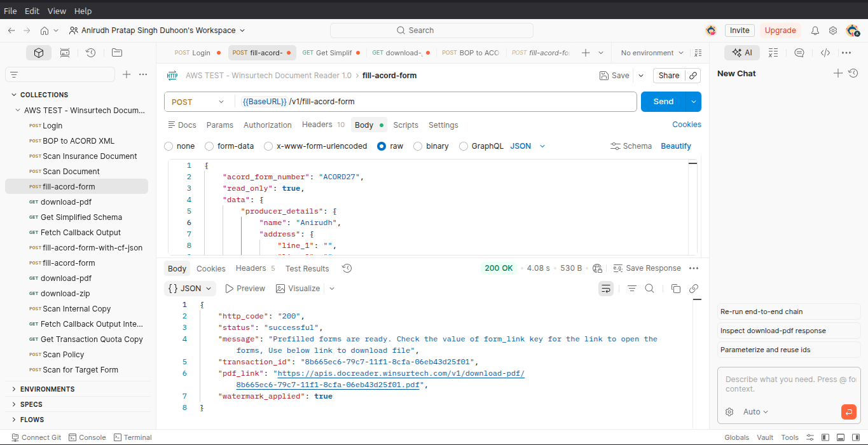868x445 pixels.
Task: Toggle bottom pane layout icon in status bar
Action: [x=841, y=437]
